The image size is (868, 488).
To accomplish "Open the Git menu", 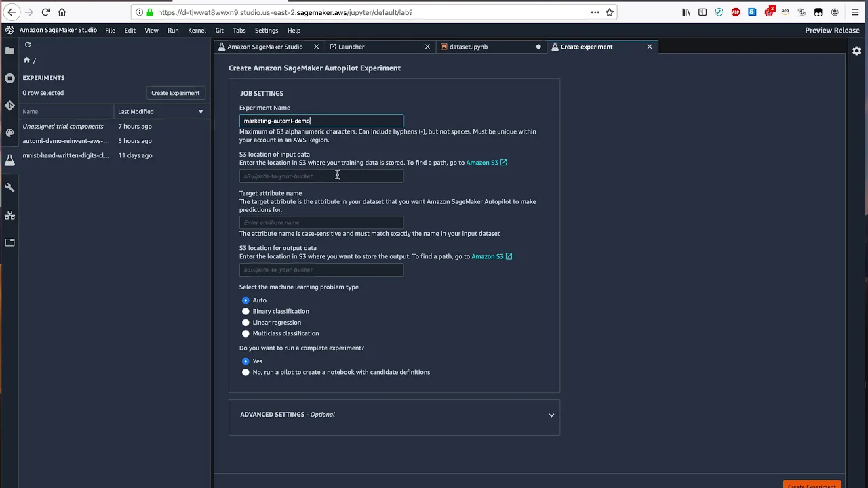I will pyautogui.click(x=219, y=30).
